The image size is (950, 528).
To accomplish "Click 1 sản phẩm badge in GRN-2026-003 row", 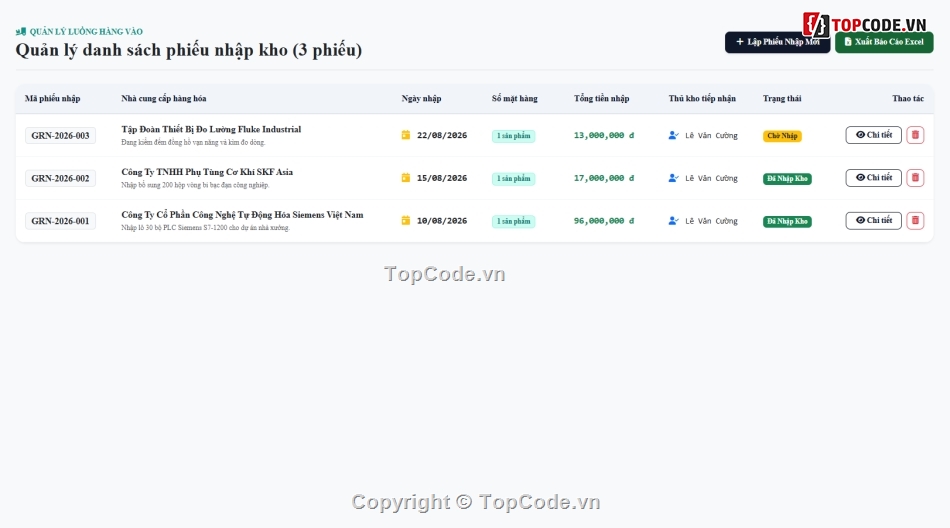I will pyautogui.click(x=513, y=136).
